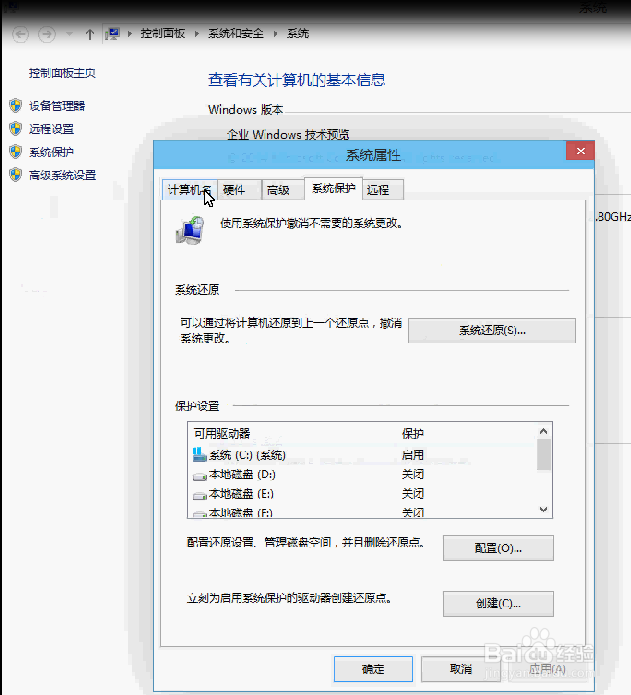Click the shield icon beside 远程设置
This screenshot has height=695, width=631.
tap(16, 129)
